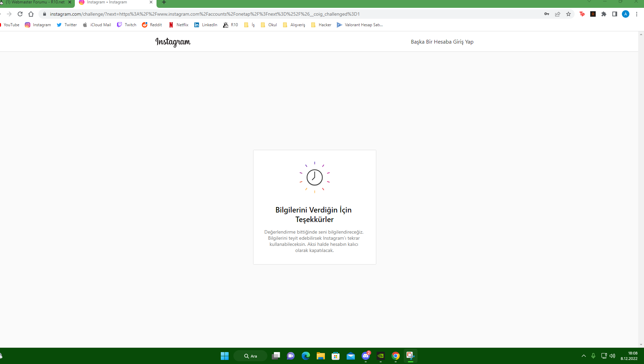The height and width of the screenshot is (364, 644).
Task: Click the page scrollbar up arrow
Action: tap(641, 34)
